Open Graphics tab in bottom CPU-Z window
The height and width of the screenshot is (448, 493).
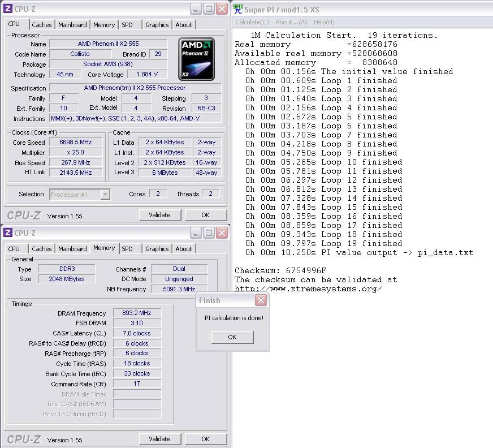157,249
